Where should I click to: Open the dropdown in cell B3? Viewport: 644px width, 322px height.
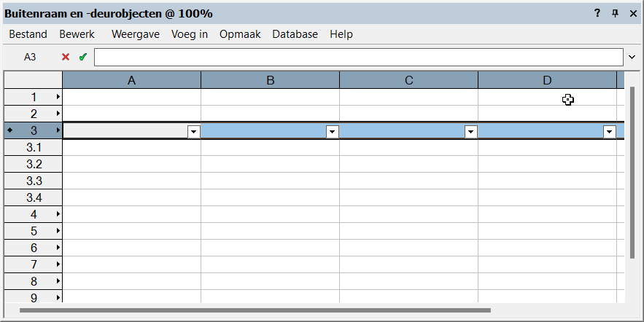[x=333, y=131]
